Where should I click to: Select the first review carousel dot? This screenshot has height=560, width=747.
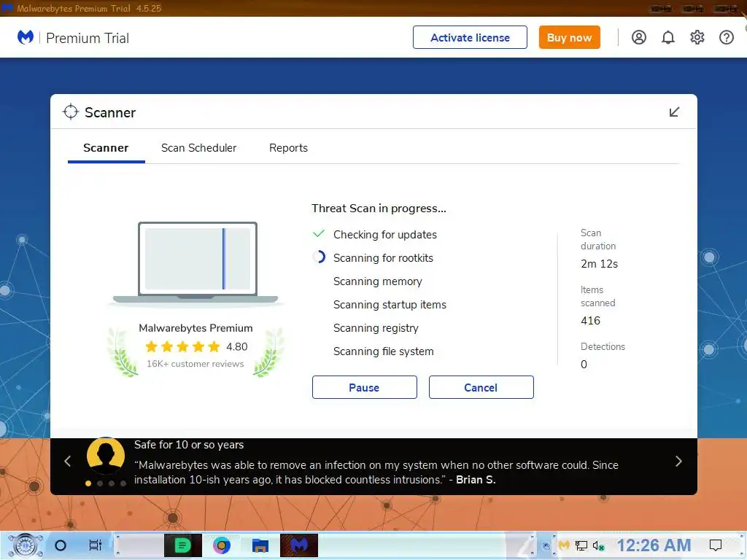[x=88, y=483]
